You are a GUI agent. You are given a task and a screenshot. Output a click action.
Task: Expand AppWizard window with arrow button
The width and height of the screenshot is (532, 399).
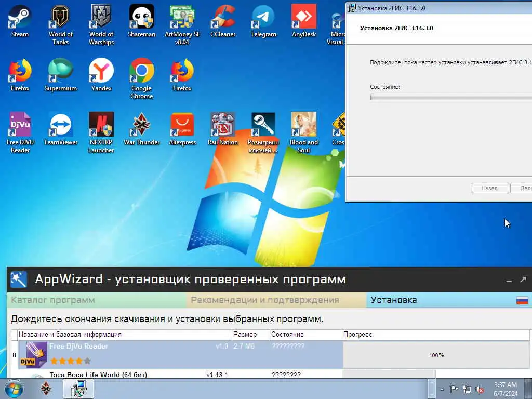tap(523, 280)
